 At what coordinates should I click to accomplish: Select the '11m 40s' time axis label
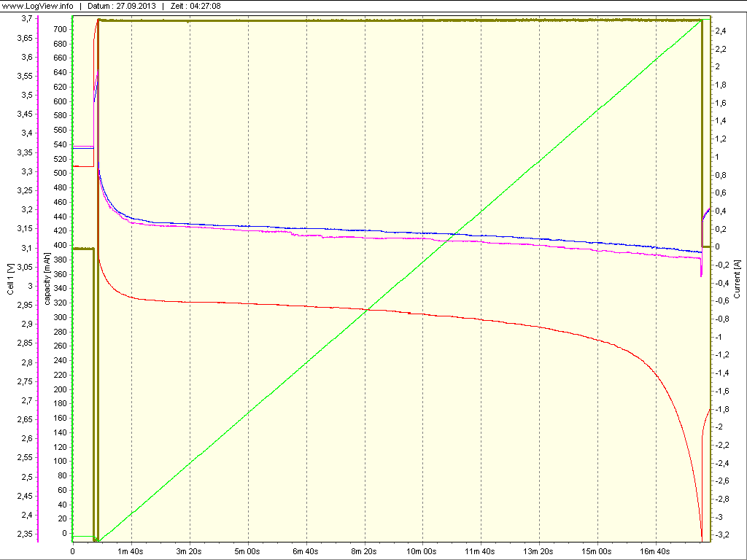[x=481, y=551]
